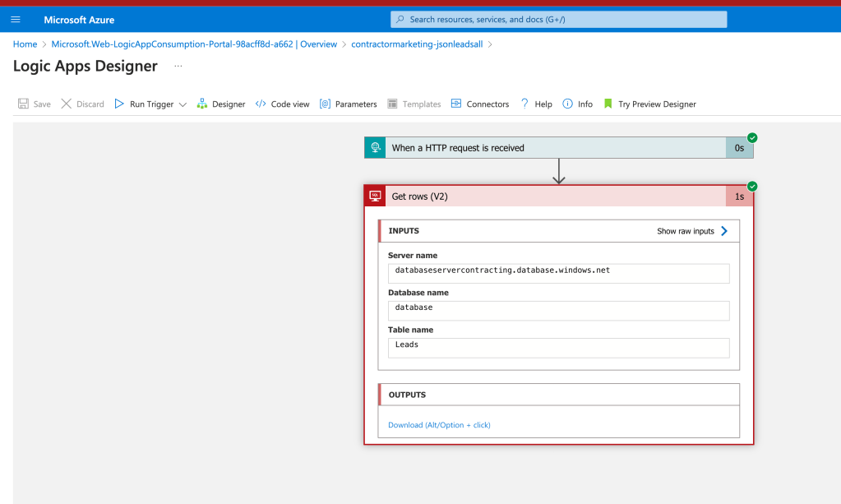Open Try Preview Designer label
Image resolution: width=841 pixels, height=504 pixels.
[x=657, y=104]
